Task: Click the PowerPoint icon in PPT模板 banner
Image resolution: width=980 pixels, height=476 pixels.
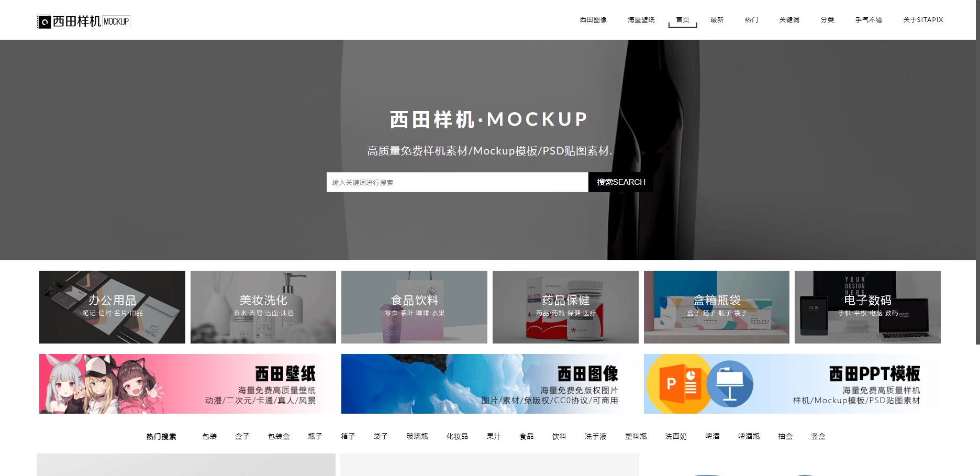Action: click(x=679, y=384)
